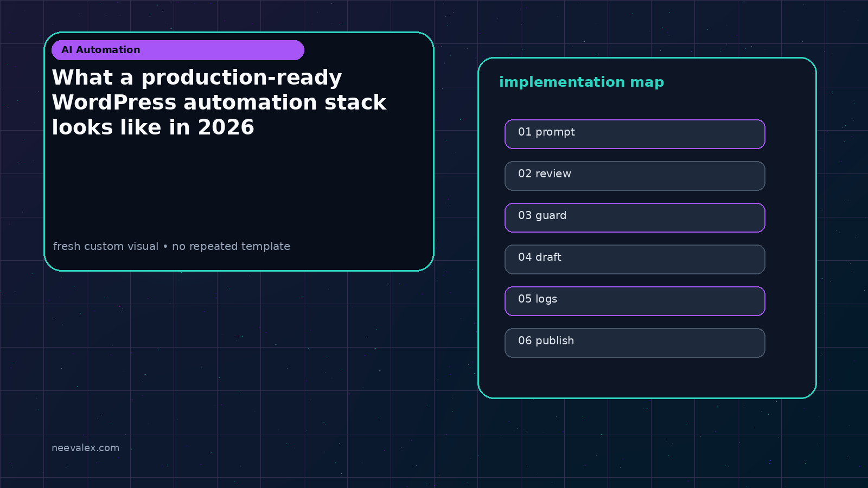Click the AI Automation category pill
Viewport: 868px width, 488px height.
click(x=178, y=50)
